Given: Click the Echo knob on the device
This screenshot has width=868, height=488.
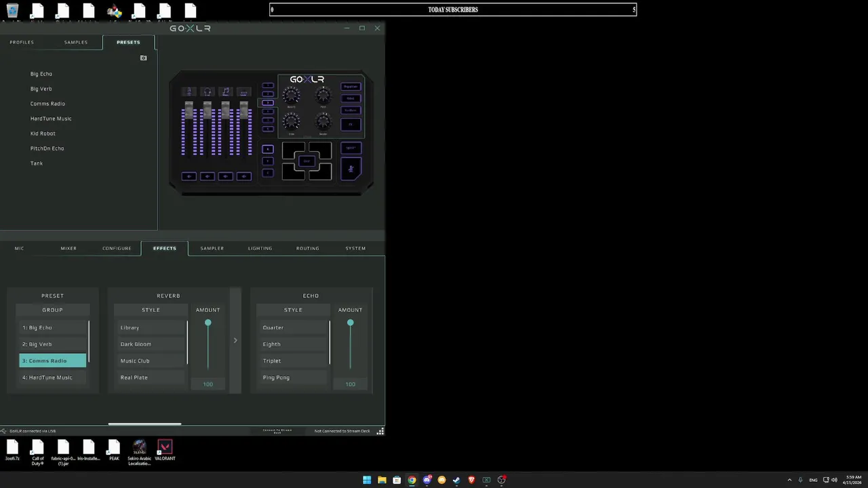Looking at the screenshot, I should [x=291, y=121].
